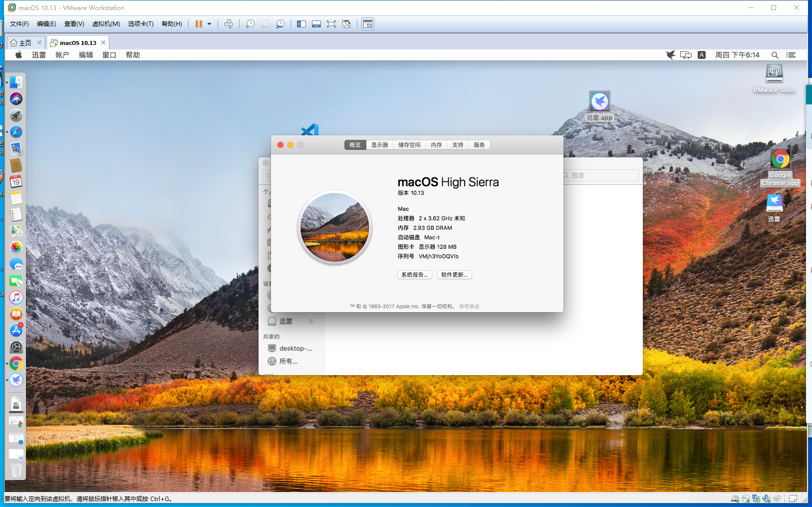Open the Apple menu
This screenshot has width=812, height=507.
coord(18,55)
